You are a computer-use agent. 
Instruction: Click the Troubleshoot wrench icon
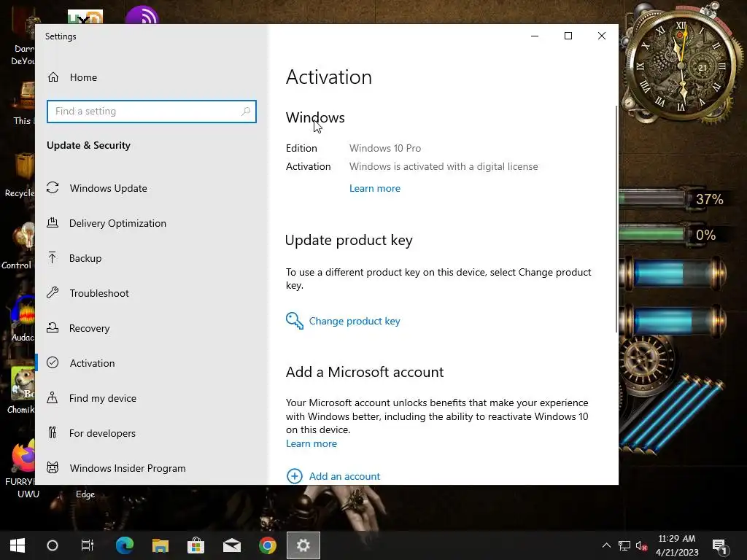click(x=53, y=292)
